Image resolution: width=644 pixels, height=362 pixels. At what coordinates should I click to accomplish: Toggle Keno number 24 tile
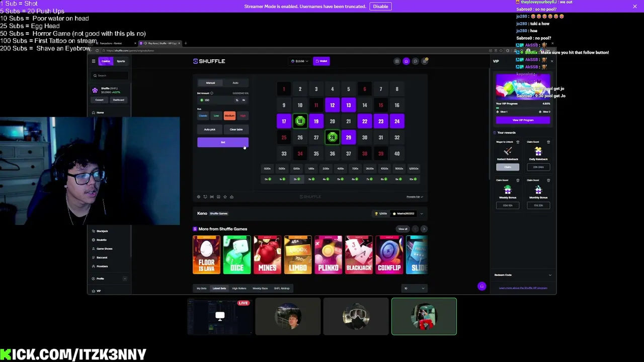397,121
